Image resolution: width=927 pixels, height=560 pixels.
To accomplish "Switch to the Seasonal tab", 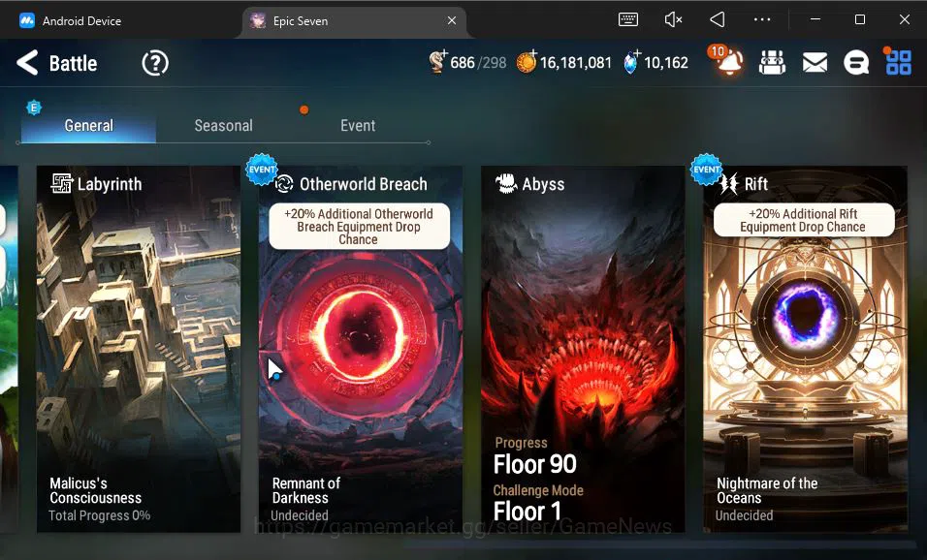I will click(x=223, y=125).
